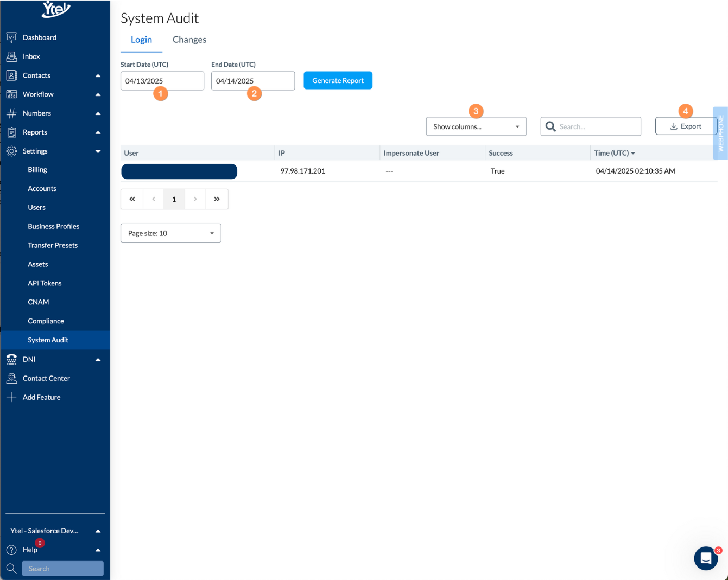Screen dimensions: 728x580
Task: Click the Export button
Action: (x=686, y=126)
